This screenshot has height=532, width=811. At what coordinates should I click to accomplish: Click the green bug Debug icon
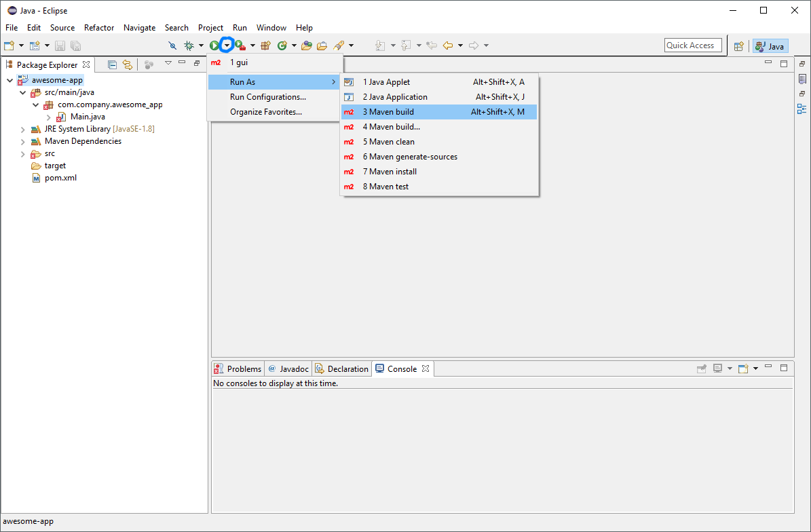[189, 45]
